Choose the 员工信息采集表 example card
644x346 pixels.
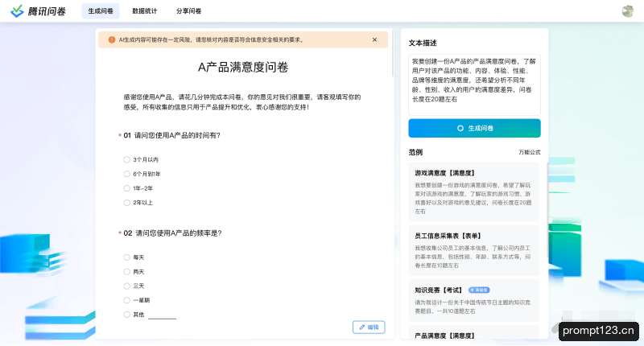(473, 250)
